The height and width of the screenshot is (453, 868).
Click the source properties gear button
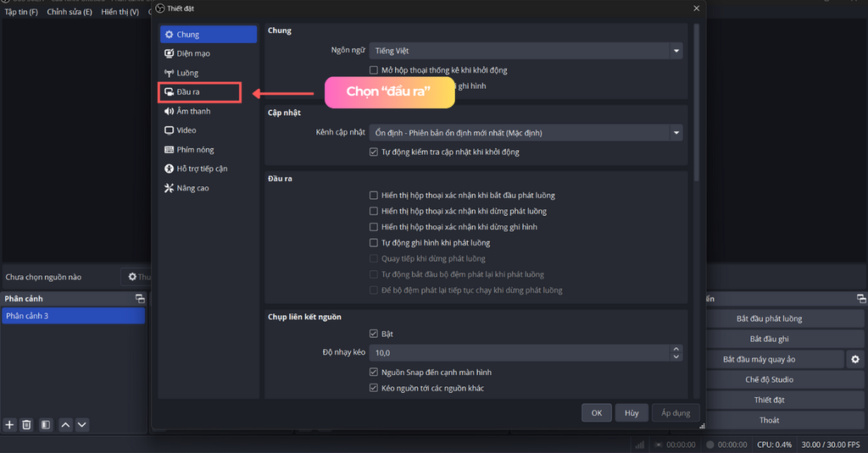click(x=136, y=277)
